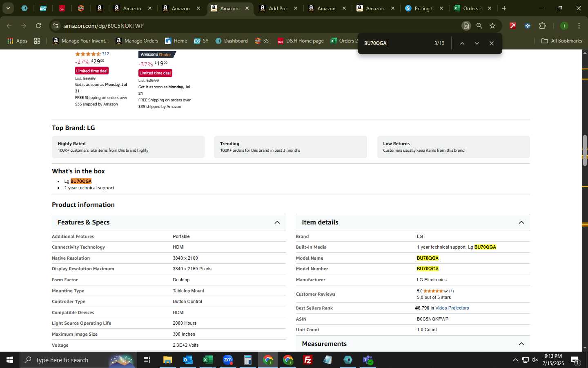Open Chrome three-dot menu
This screenshot has width=588, height=368.
tap(579, 26)
